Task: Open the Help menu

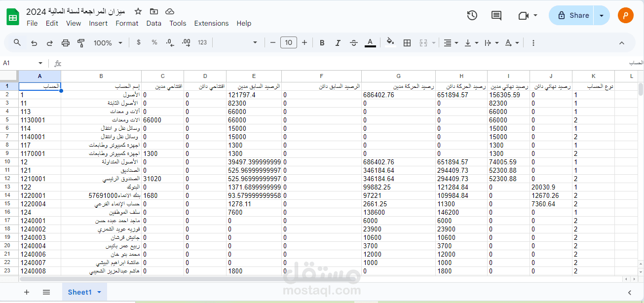Action: pyautogui.click(x=244, y=23)
